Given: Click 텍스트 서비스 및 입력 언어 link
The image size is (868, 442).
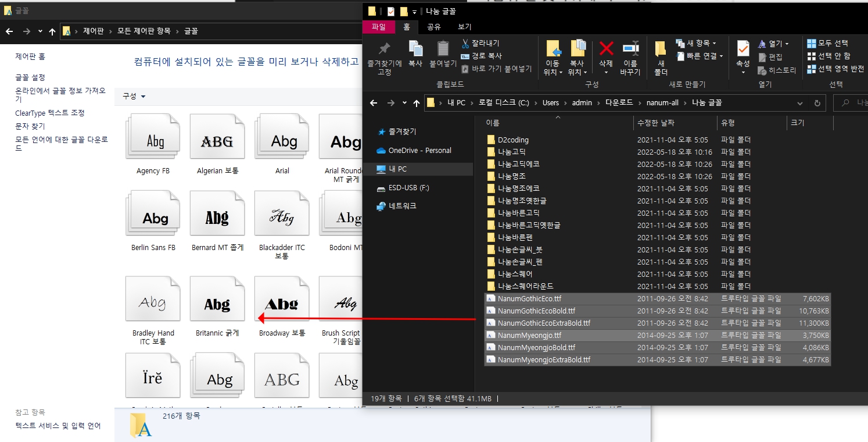Looking at the screenshot, I should tap(58, 426).
